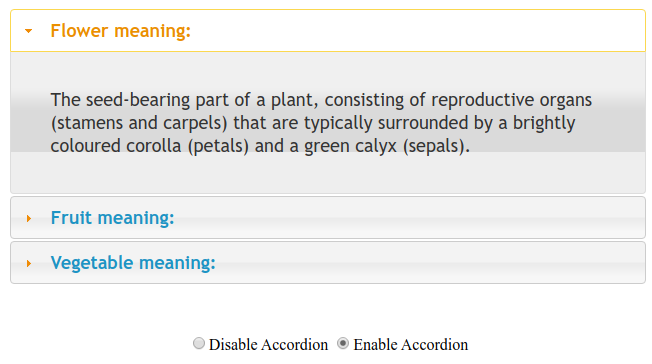Select the Disable Accordion radio button

(199, 344)
